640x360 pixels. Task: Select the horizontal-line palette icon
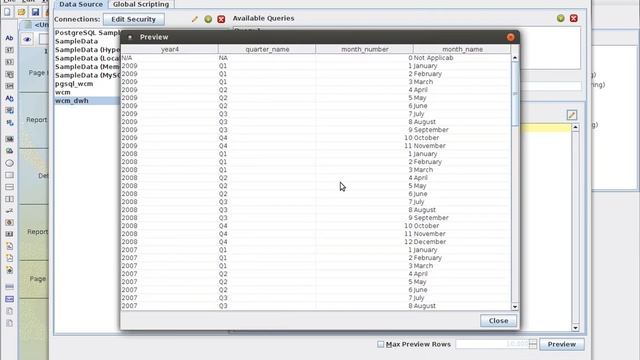click(9, 187)
